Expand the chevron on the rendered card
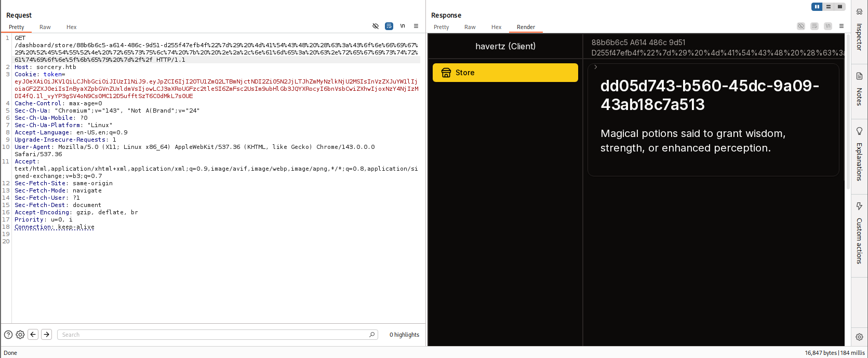The width and height of the screenshot is (868, 358). 595,67
